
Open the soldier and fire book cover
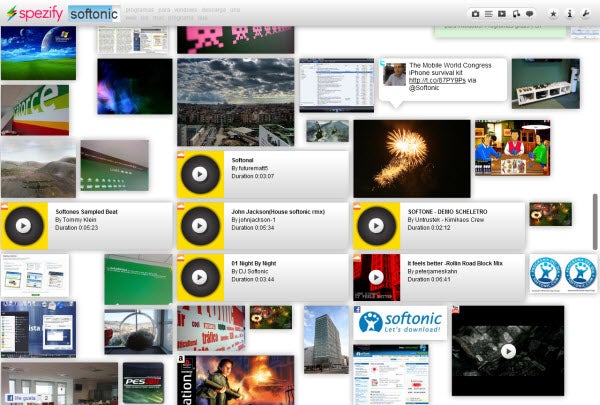[x=236, y=380]
